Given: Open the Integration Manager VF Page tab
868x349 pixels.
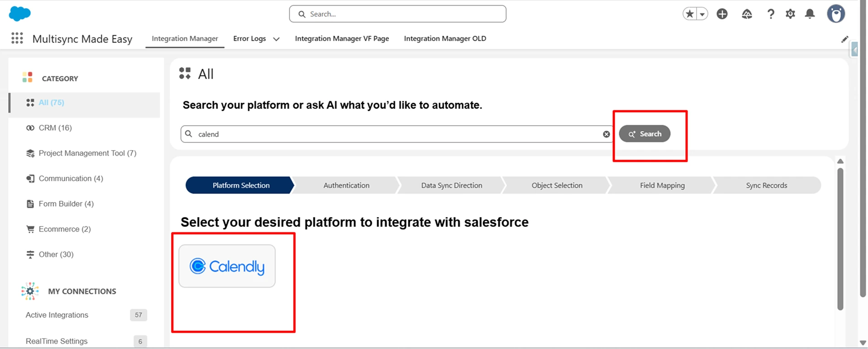Looking at the screenshot, I should (x=342, y=38).
